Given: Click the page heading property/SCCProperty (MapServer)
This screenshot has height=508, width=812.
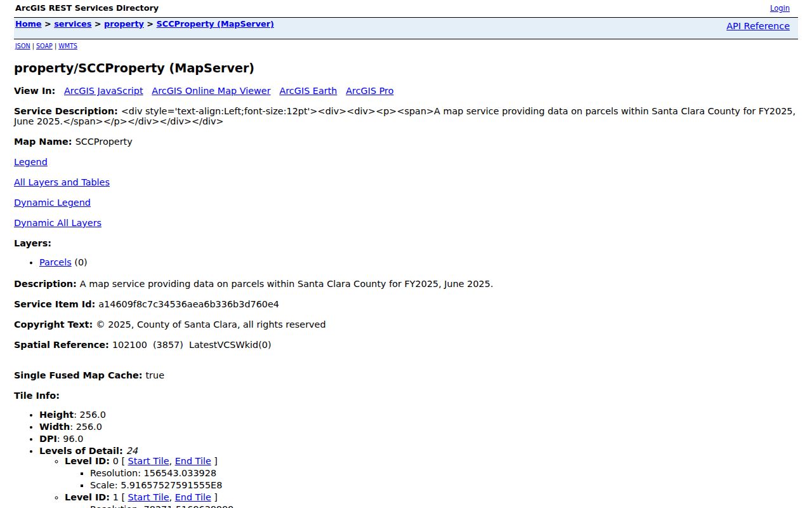Looking at the screenshot, I should tap(134, 68).
